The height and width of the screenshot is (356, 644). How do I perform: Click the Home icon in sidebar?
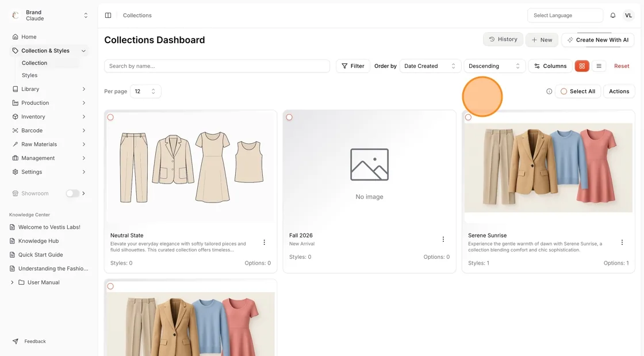[15, 37]
